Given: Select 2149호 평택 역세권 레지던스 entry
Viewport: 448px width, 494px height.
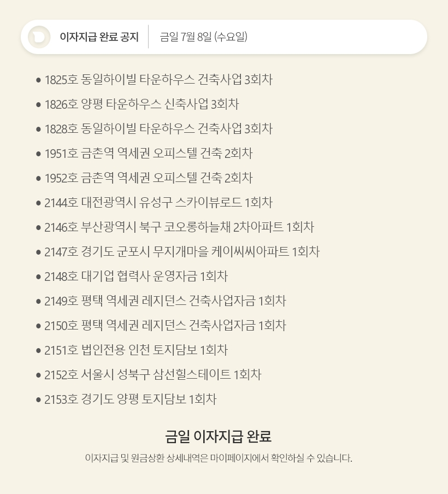Looking at the screenshot, I should (x=165, y=301).
